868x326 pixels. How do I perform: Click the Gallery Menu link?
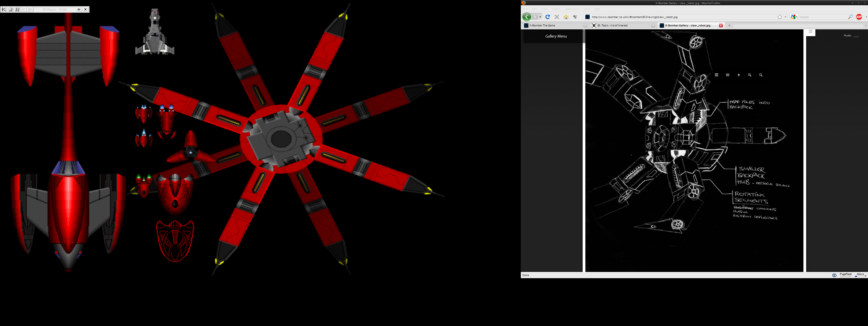pos(556,36)
